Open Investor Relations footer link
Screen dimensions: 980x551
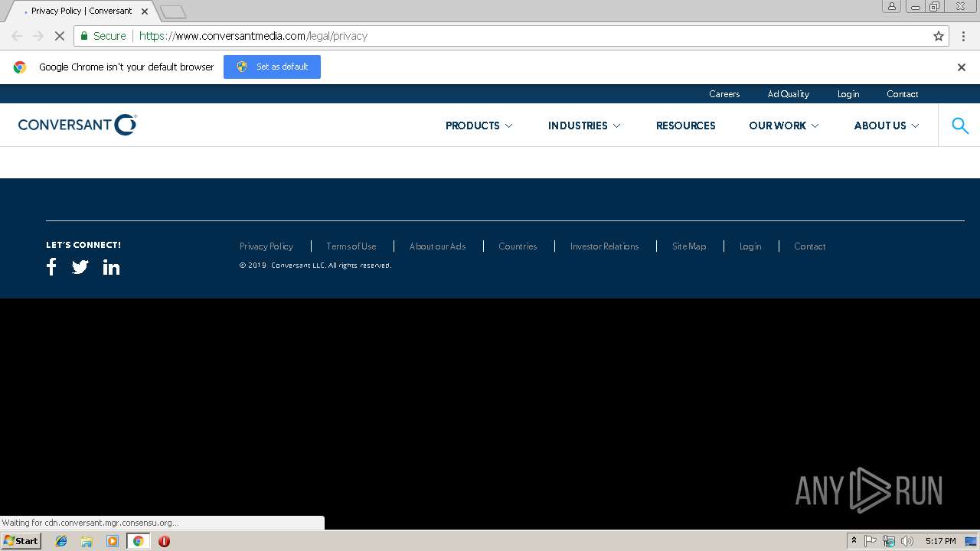coord(604,246)
